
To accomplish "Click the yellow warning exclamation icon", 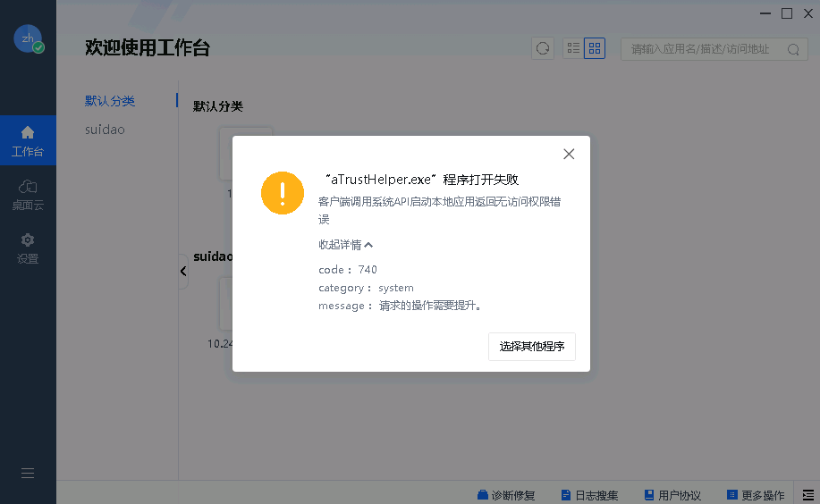I will click(x=283, y=193).
